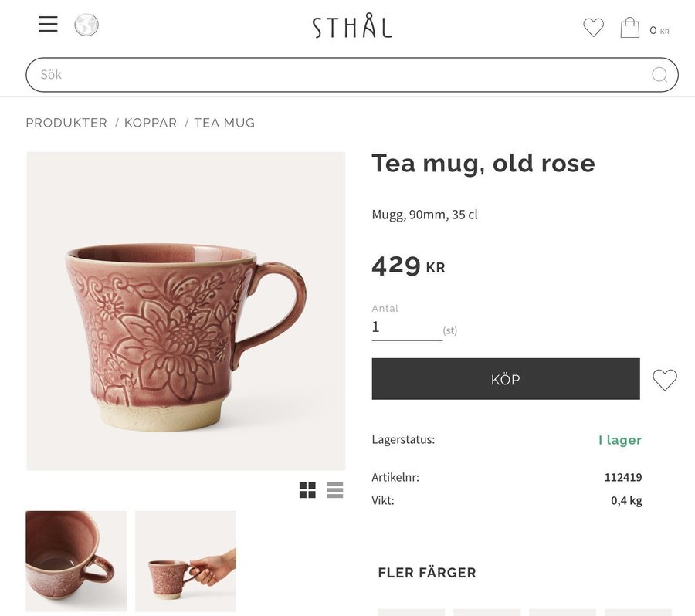Switch to list image view
Viewport: 695px width, 616px height.
tap(334, 490)
